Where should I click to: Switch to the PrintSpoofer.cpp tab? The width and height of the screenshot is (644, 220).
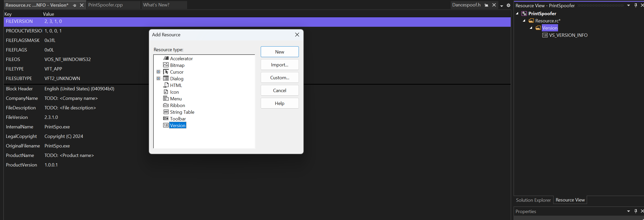(106, 5)
